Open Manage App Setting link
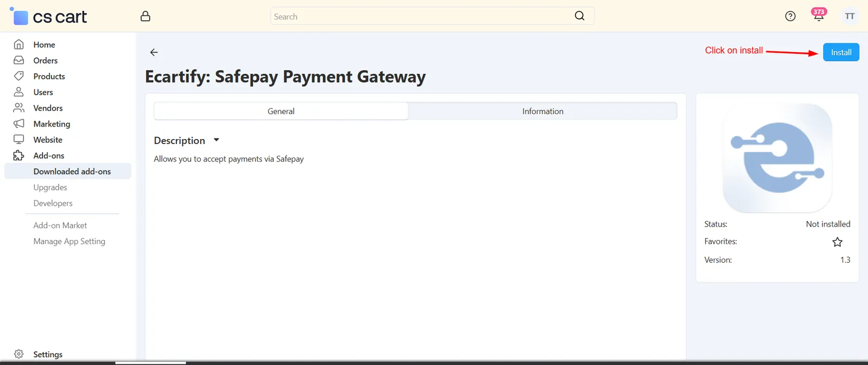This screenshot has width=868, height=365. (x=69, y=241)
